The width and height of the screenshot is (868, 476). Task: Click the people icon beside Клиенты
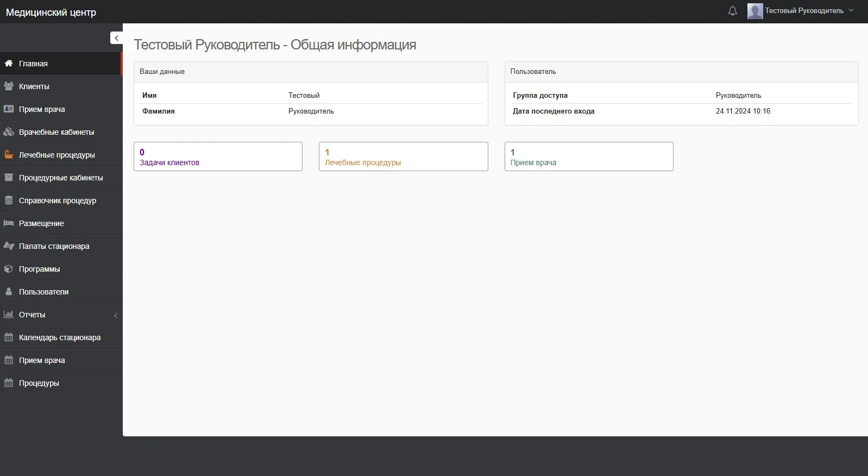(9, 86)
